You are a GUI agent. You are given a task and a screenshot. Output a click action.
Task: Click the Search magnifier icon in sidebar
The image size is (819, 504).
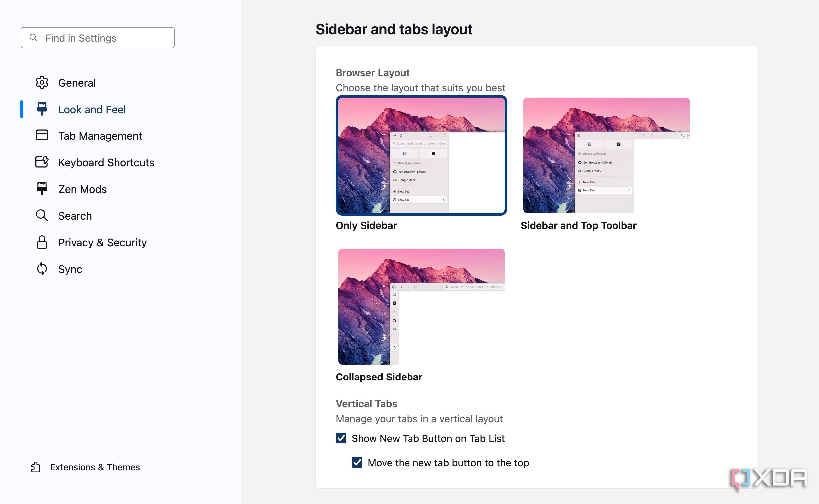coord(42,215)
